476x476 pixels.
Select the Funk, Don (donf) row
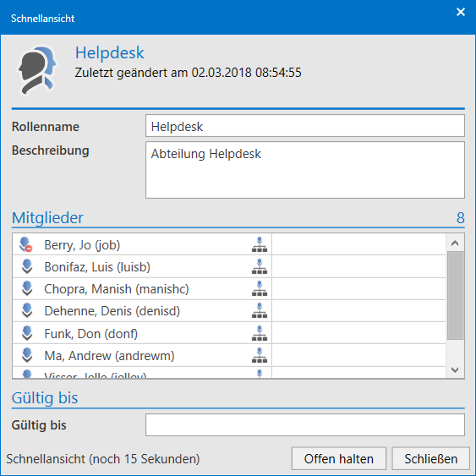[x=229, y=333]
